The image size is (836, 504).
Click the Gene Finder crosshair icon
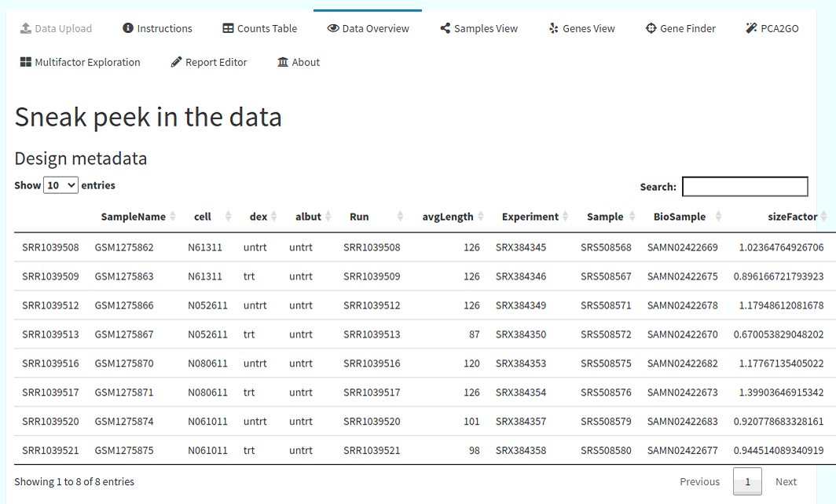[651, 28]
